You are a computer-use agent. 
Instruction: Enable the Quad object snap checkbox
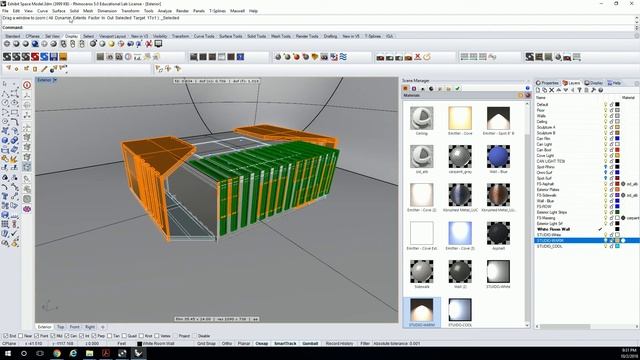point(124,336)
